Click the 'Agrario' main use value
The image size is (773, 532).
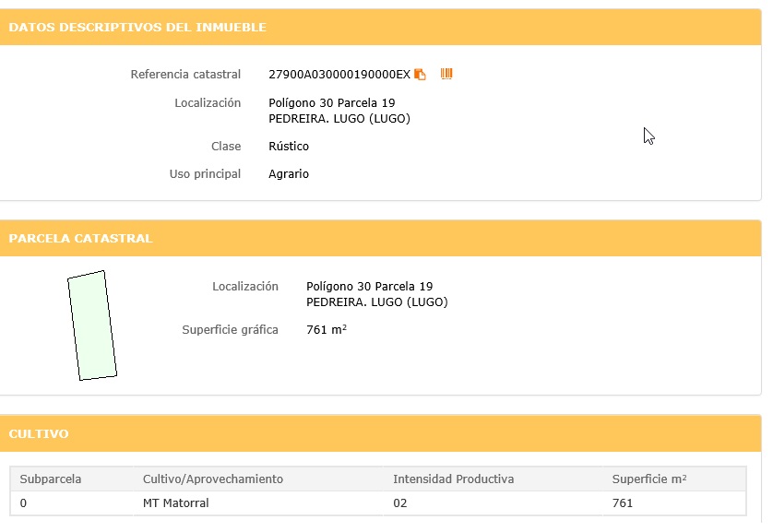[x=289, y=174]
